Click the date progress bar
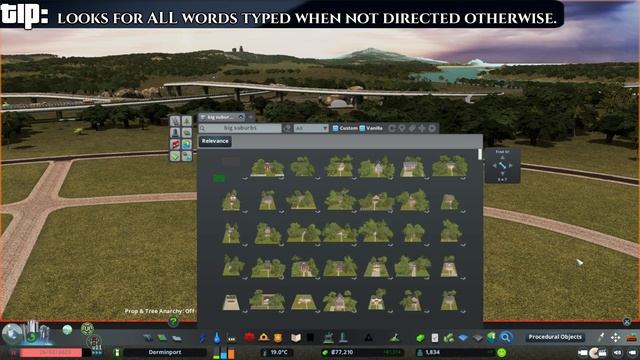Viewport: 640px width, 360px height. click(51, 352)
